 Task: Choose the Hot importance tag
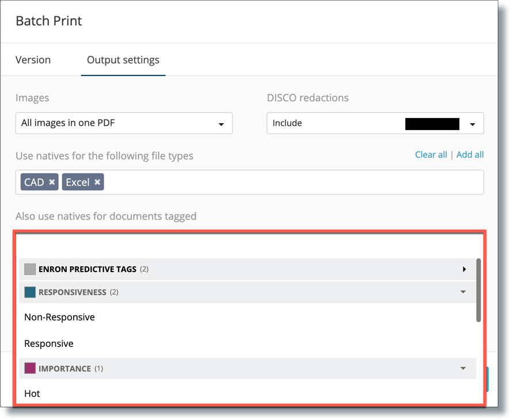[32, 394]
